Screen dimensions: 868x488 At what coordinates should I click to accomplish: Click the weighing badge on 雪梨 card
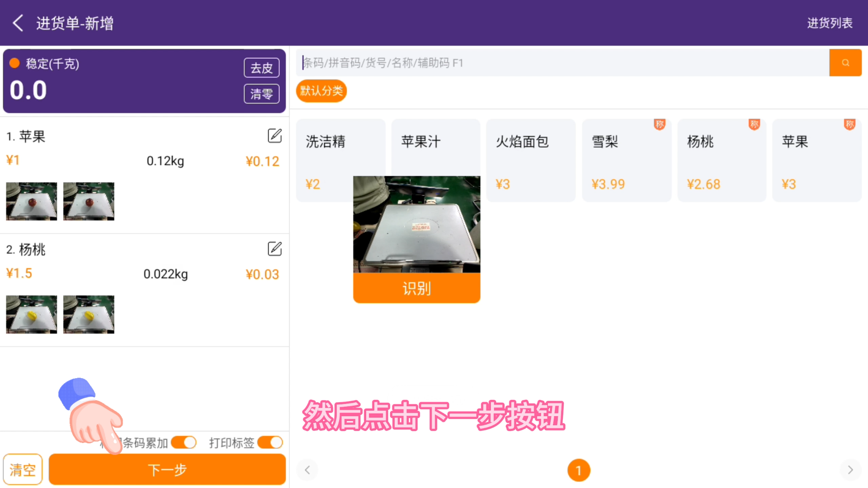click(x=659, y=124)
